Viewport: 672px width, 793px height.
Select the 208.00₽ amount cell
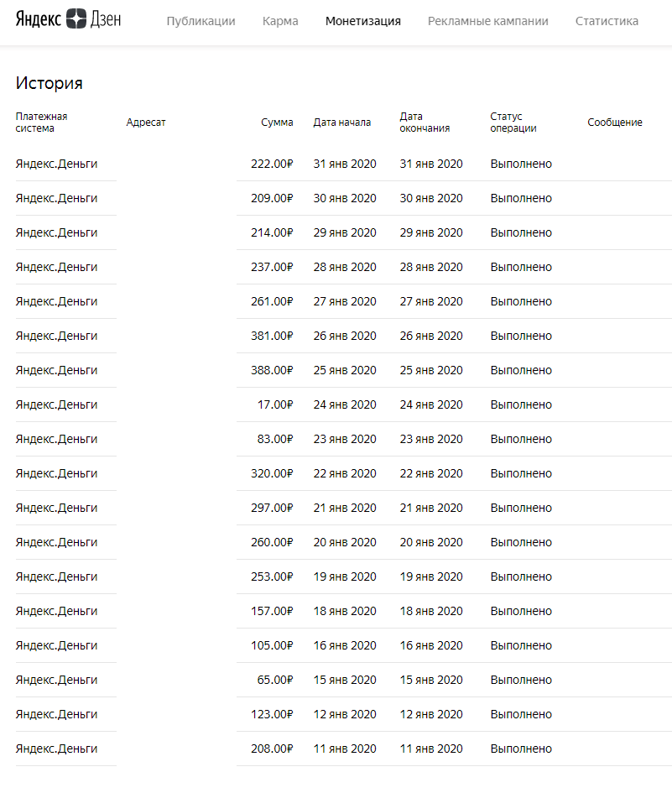pos(272,749)
